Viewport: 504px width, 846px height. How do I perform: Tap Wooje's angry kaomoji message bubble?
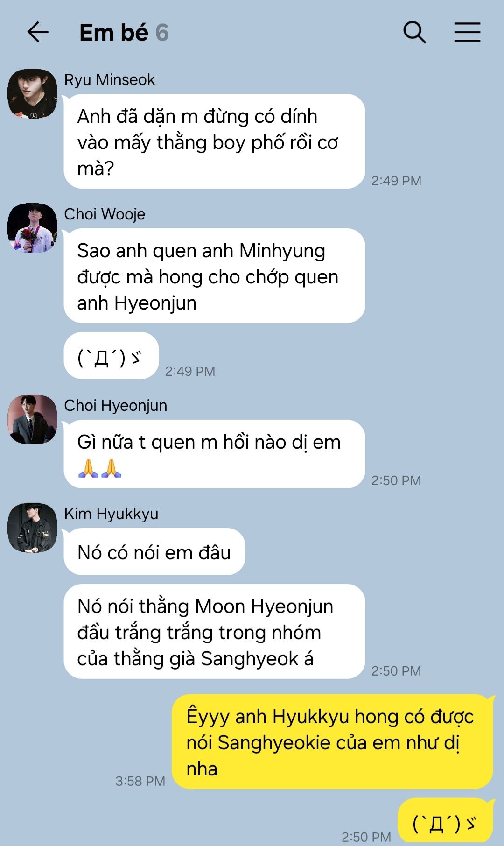[112, 356]
